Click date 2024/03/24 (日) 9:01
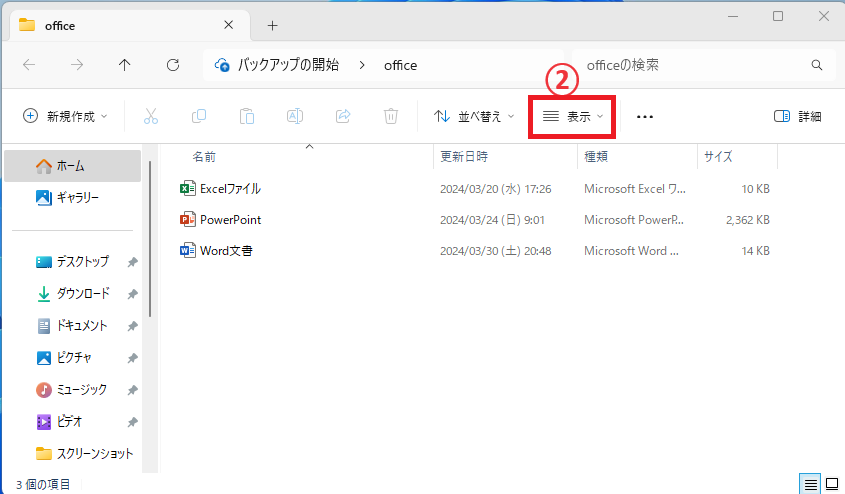 tap(492, 220)
